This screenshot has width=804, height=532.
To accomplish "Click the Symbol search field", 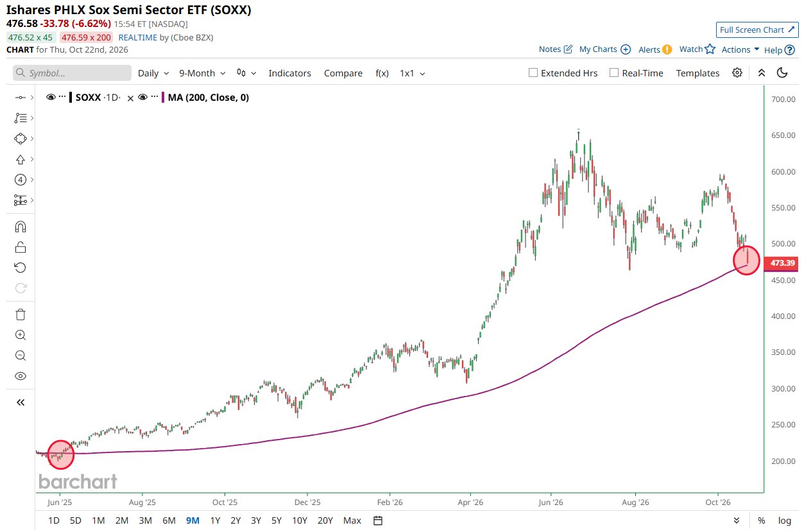I will point(72,73).
